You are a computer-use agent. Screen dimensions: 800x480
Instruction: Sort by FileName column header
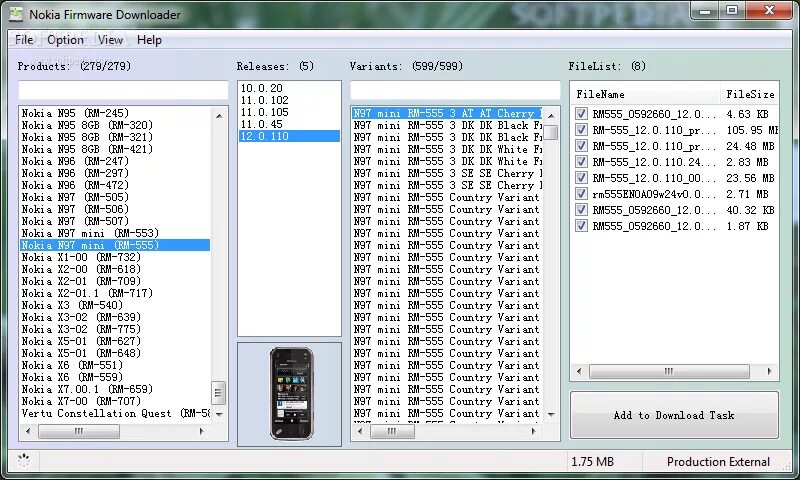click(x=645, y=94)
